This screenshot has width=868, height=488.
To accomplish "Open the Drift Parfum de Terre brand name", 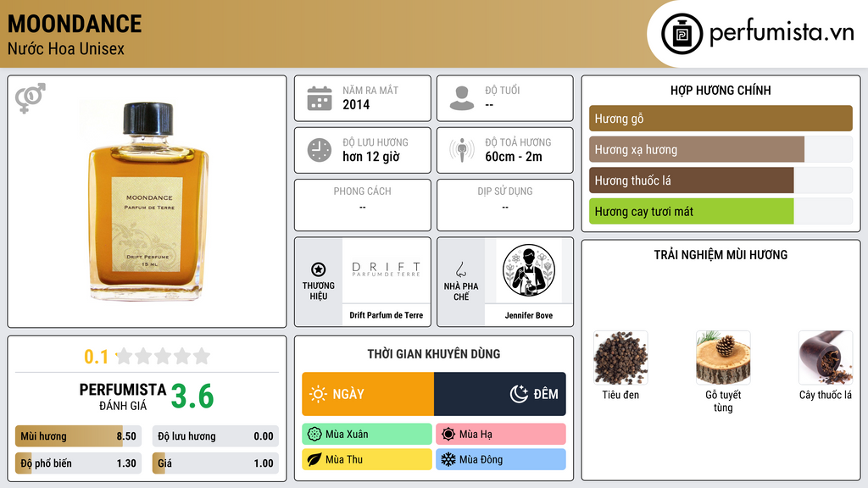I will [387, 315].
